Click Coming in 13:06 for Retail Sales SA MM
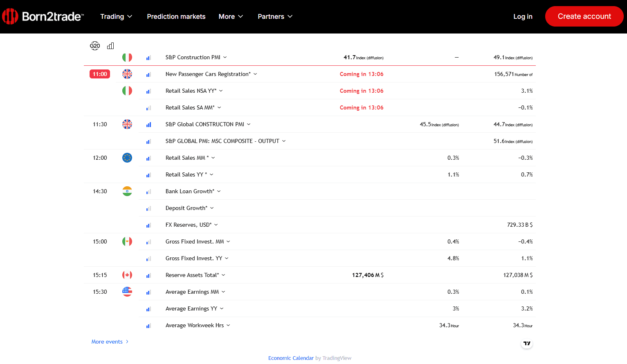 tap(362, 107)
